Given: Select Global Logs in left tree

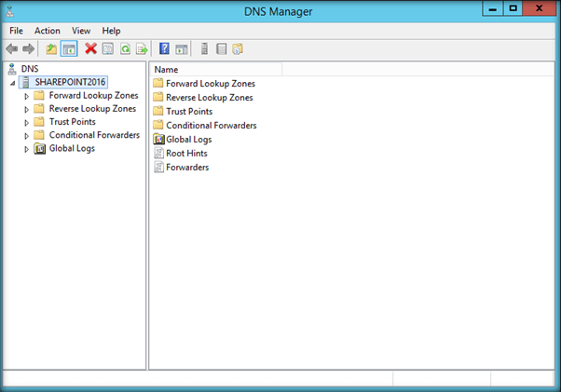Looking at the screenshot, I should point(72,148).
